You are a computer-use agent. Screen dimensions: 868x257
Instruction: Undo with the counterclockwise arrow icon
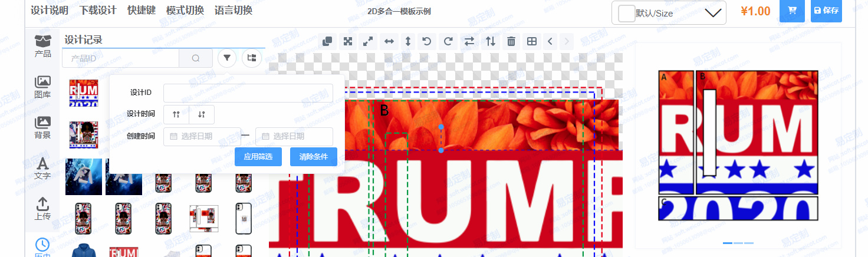(428, 41)
